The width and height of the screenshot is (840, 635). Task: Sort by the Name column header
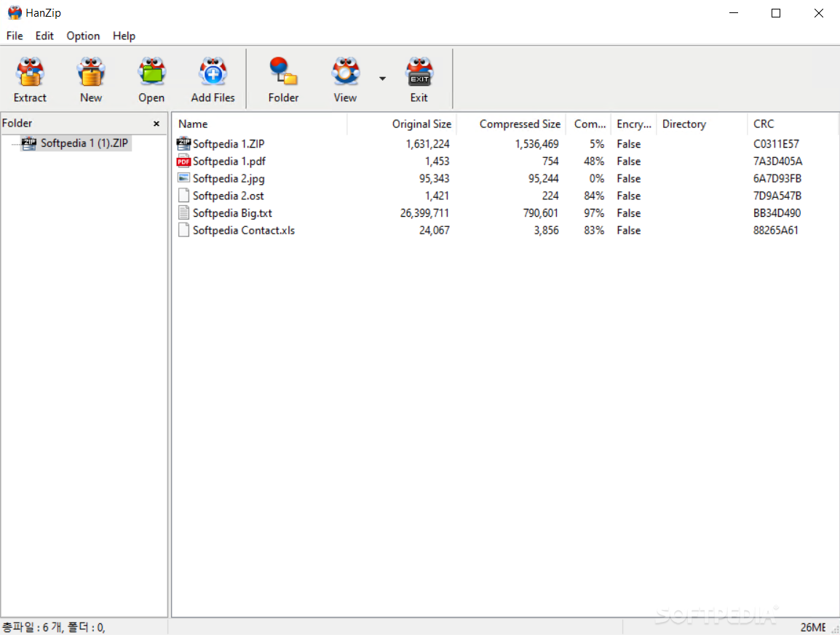pos(261,124)
